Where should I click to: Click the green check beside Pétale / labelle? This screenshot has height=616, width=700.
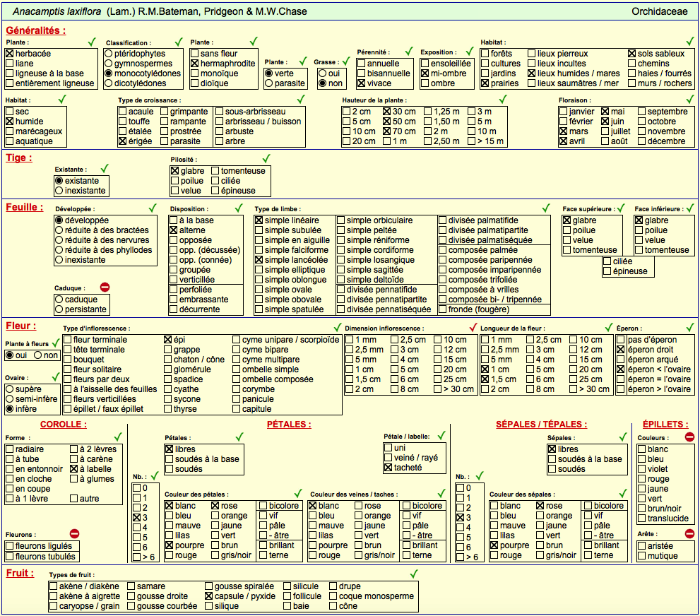441,436
